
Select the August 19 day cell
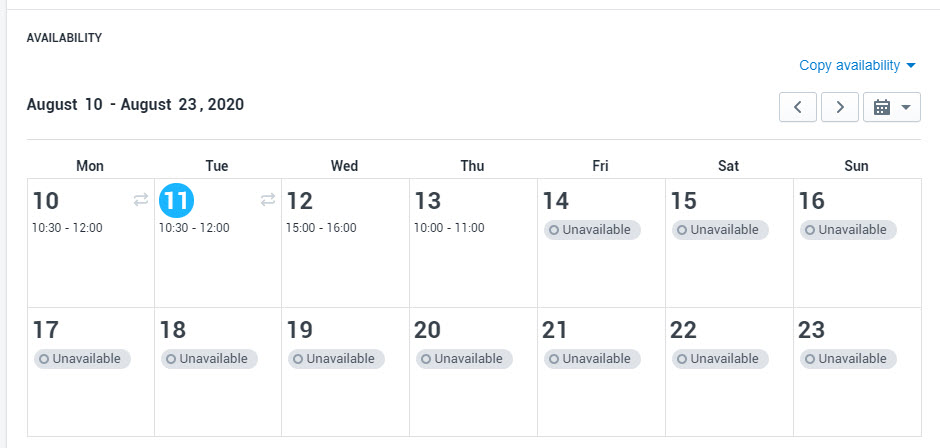point(345,372)
